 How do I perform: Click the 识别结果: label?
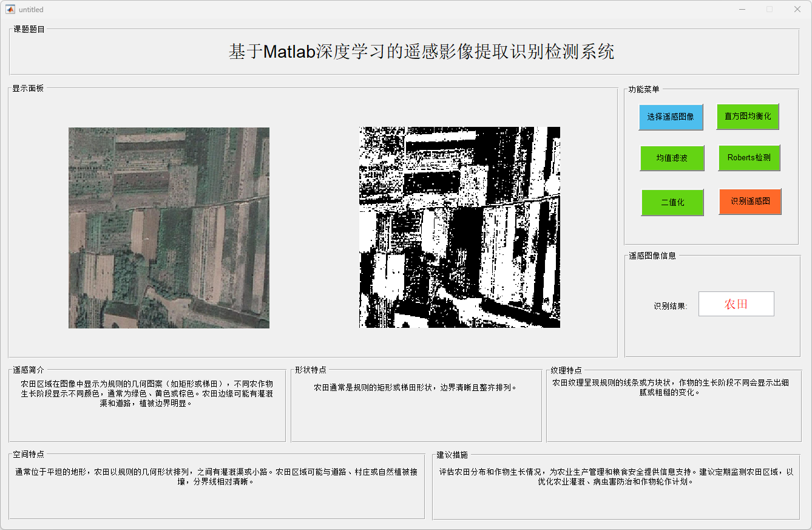(671, 306)
